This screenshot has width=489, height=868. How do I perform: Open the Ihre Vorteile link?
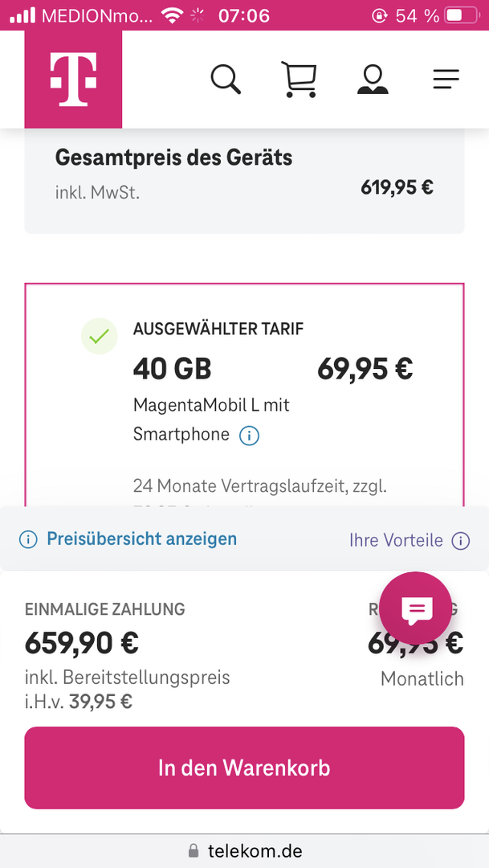point(396,540)
